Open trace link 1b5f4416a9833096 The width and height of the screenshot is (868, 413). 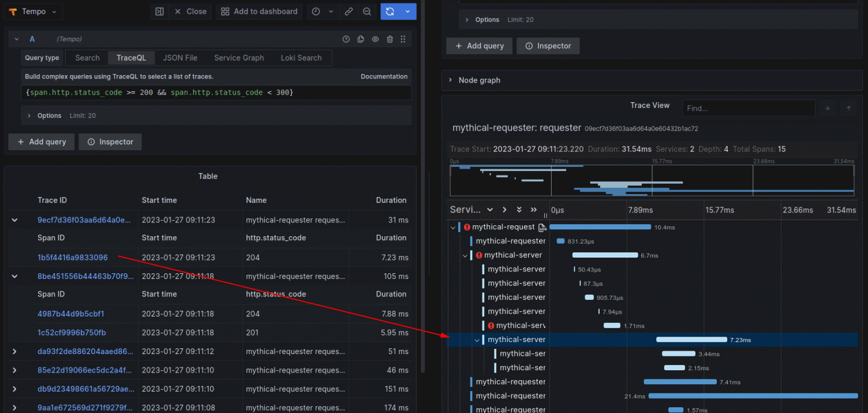[x=72, y=257]
